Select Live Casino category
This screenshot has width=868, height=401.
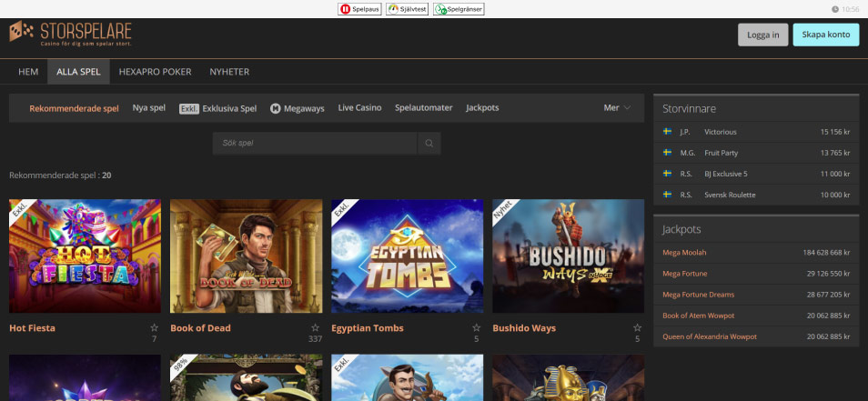pyautogui.click(x=359, y=108)
